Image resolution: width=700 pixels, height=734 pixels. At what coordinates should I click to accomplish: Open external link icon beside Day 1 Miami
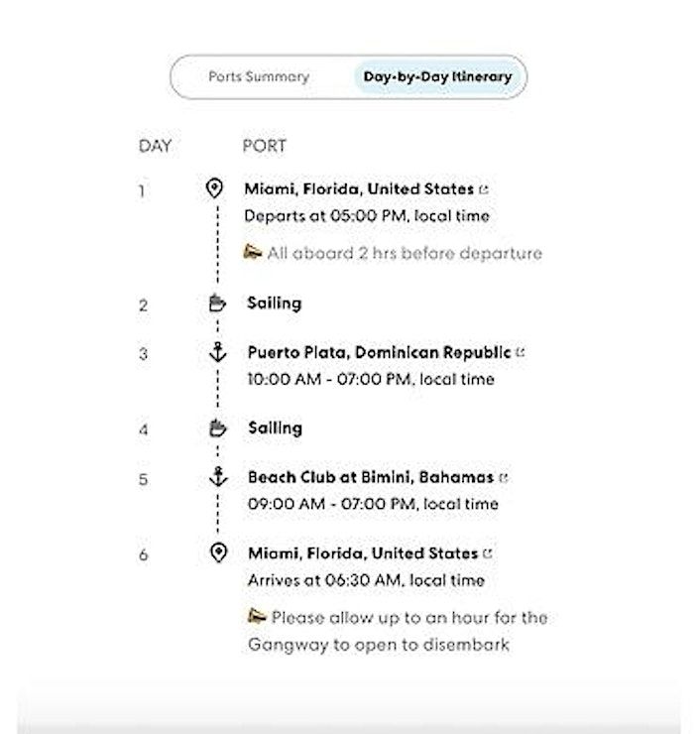click(x=484, y=189)
